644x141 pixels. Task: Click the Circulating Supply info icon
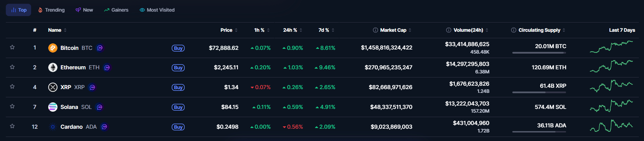513,30
